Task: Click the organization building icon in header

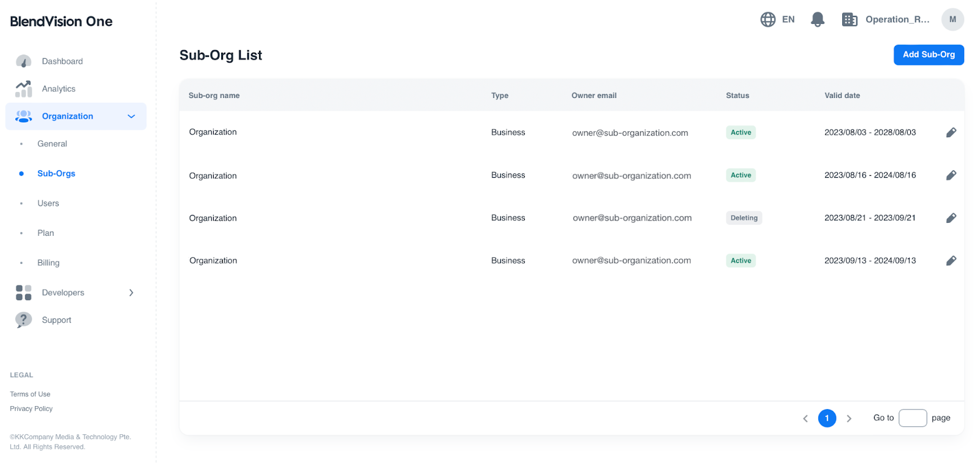Action: [x=849, y=20]
